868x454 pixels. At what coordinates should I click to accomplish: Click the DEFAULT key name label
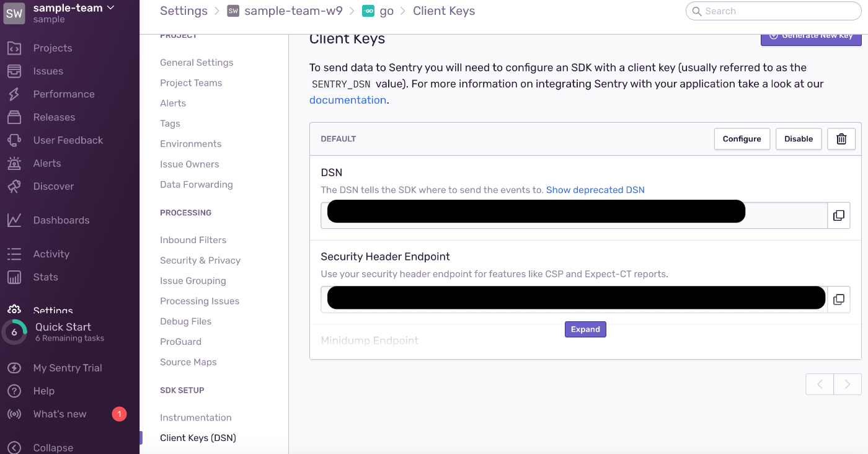[338, 139]
